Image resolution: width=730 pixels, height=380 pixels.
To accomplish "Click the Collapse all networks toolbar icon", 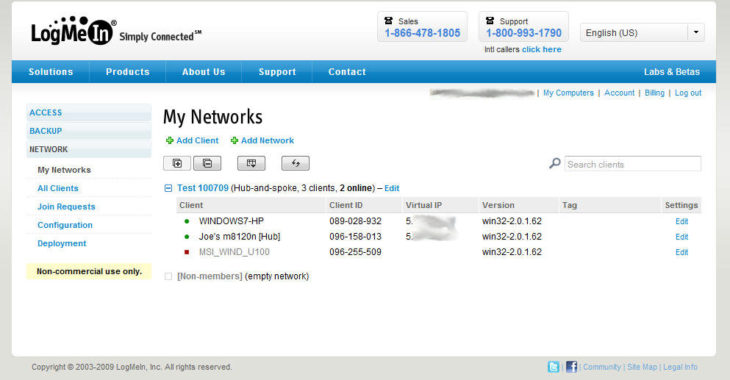I will tap(207, 163).
